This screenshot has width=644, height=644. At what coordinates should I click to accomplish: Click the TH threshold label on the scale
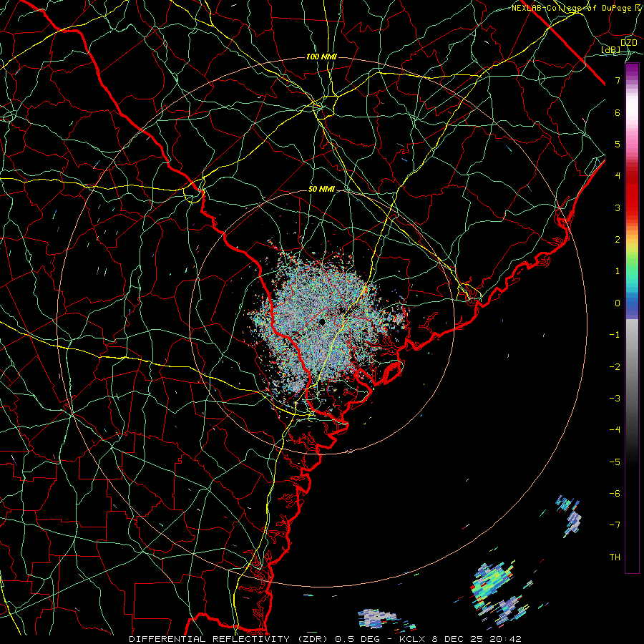click(615, 557)
